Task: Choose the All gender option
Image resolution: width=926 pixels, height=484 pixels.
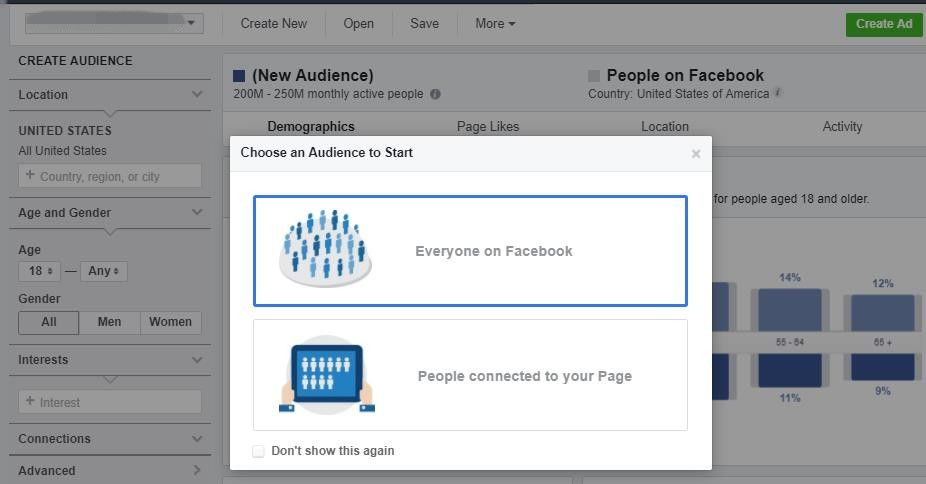Action: (x=48, y=322)
